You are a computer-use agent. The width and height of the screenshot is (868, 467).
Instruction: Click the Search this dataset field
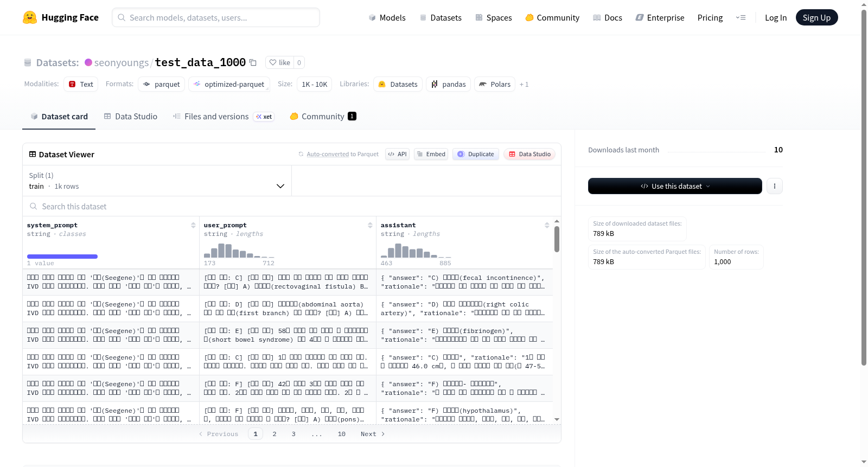click(292, 206)
